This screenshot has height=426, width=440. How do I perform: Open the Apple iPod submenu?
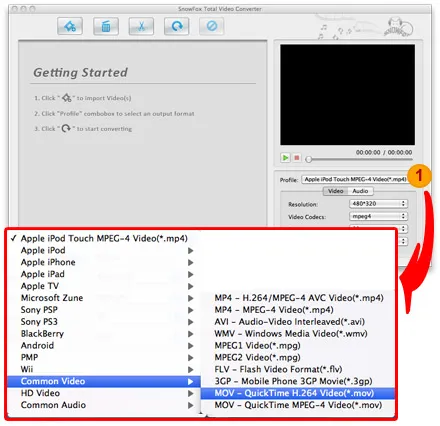[103, 250]
